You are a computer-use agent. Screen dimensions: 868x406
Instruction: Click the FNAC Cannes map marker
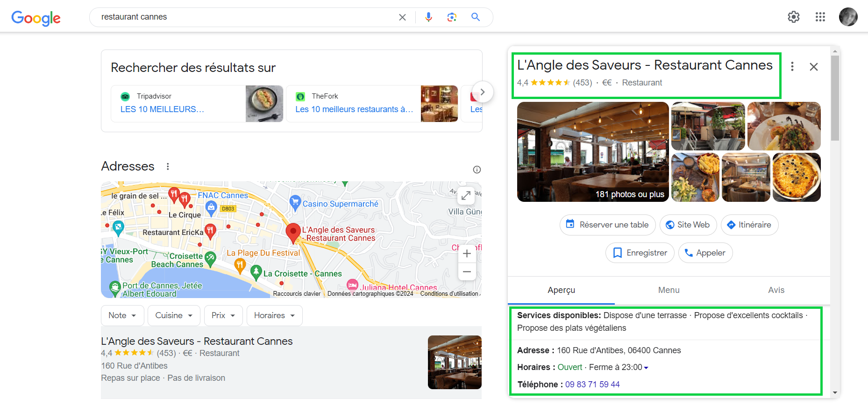click(211, 208)
